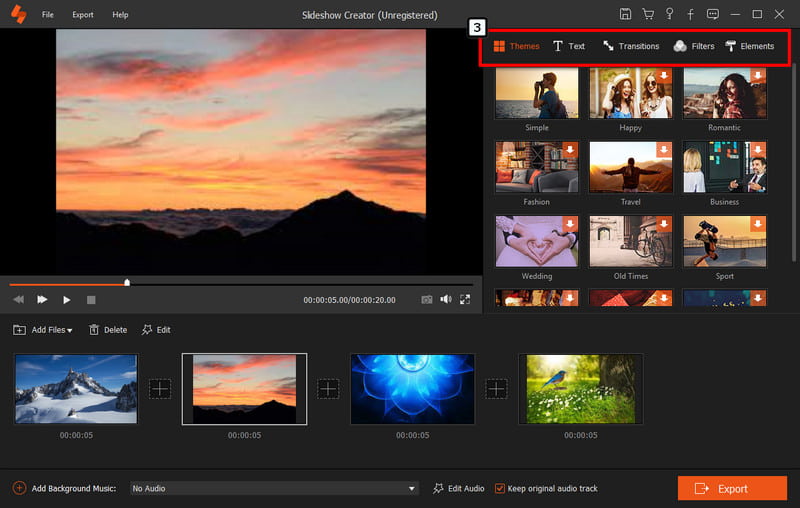Open the Facebook icon in title bar
Viewport: 800px width, 508px height.
point(690,14)
